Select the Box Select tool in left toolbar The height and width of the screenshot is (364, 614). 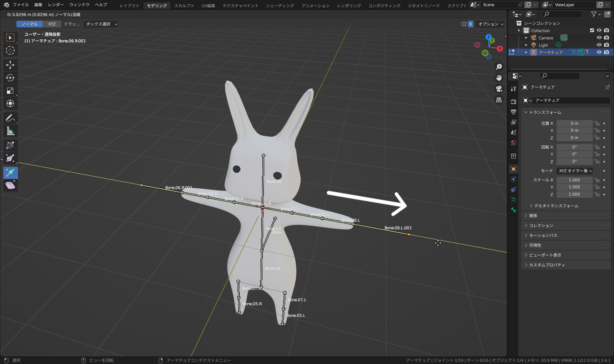tap(10, 38)
